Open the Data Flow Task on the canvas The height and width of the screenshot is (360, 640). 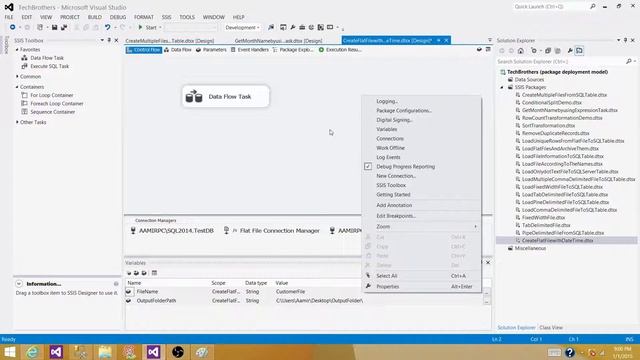tap(226, 96)
